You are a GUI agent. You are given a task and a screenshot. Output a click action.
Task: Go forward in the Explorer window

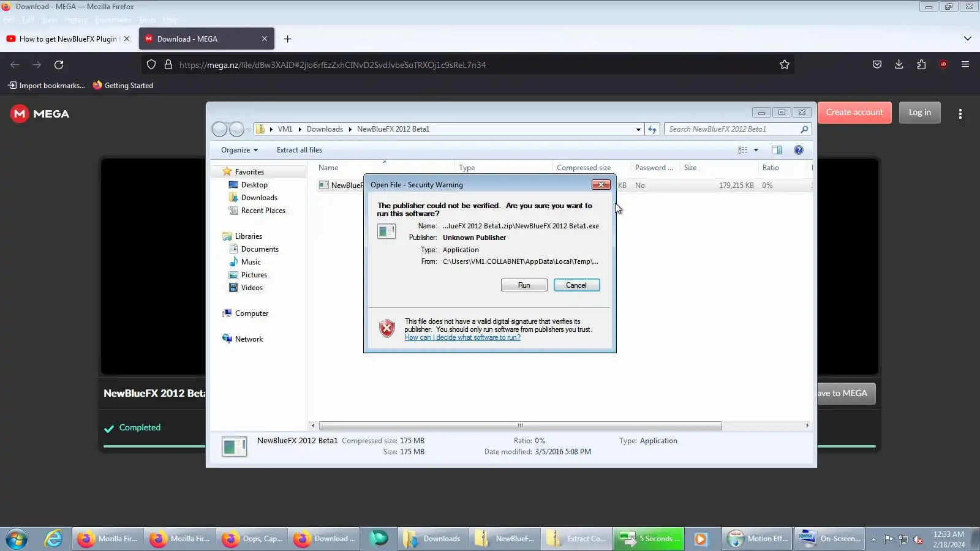click(236, 129)
